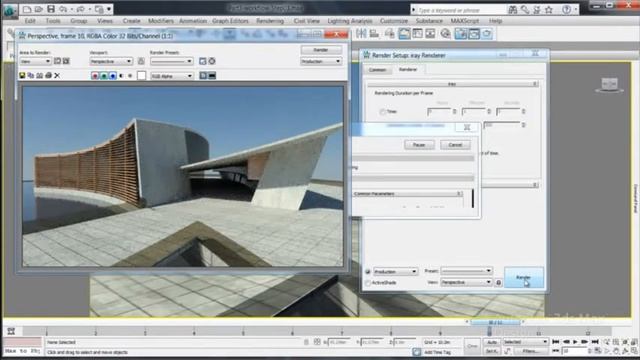Viewport: 640px width, 360px height.
Task: Click the Auto key button
Action: point(492,342)
